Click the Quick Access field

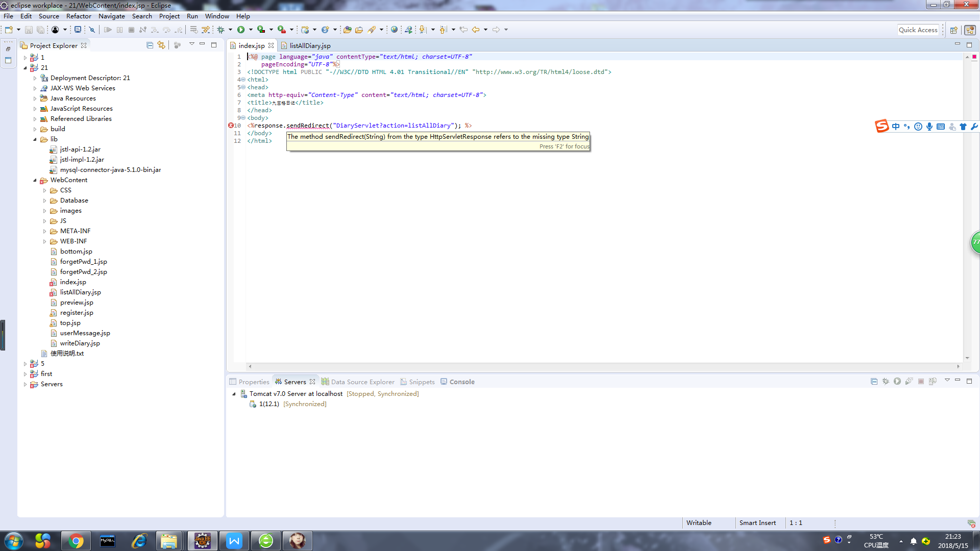tap(918, 30)
